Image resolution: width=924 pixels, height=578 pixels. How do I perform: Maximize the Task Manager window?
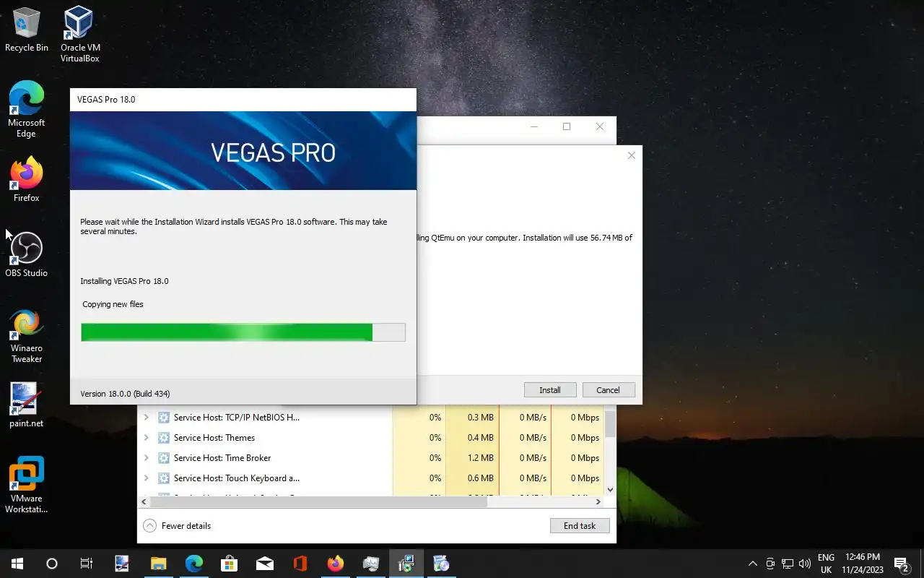(x=567, y=126)
